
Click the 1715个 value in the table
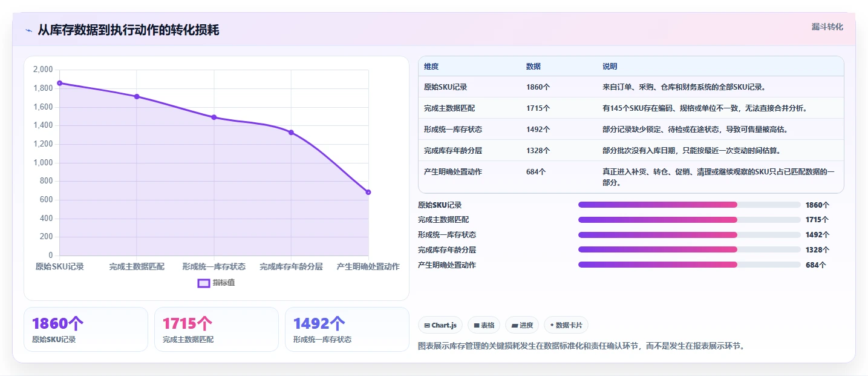coord(538,108)
